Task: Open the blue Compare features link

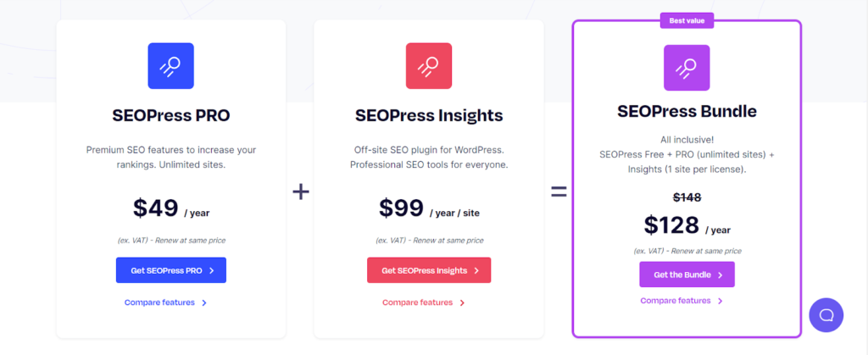Action: pos(165,302)
